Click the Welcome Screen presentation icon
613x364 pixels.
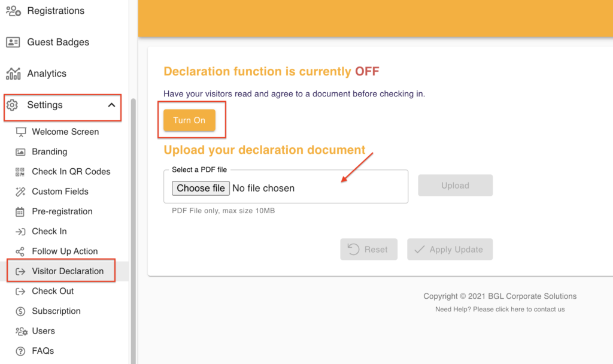21,132
